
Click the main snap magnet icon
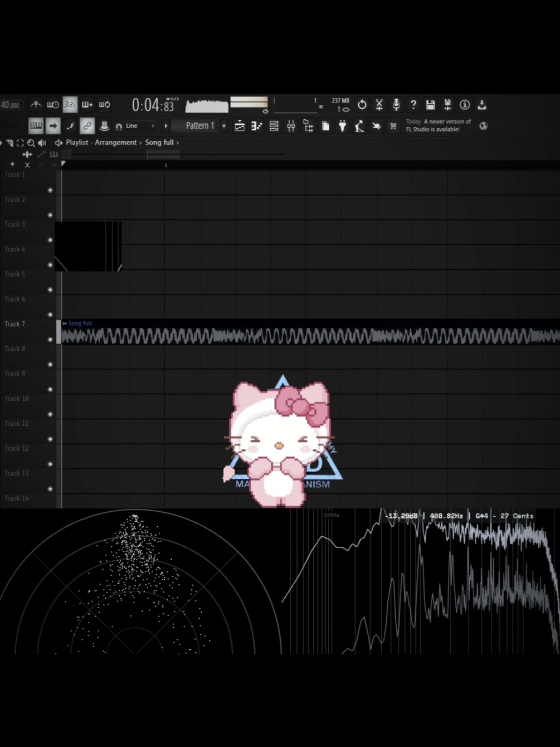pos(119,127)
